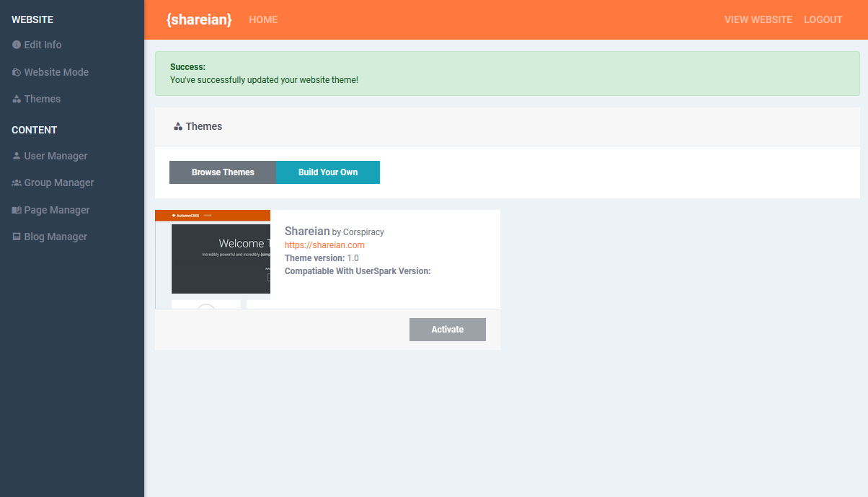Click the CONTENT section heading
The image size is (868, 497).
(x=34, y=130)
